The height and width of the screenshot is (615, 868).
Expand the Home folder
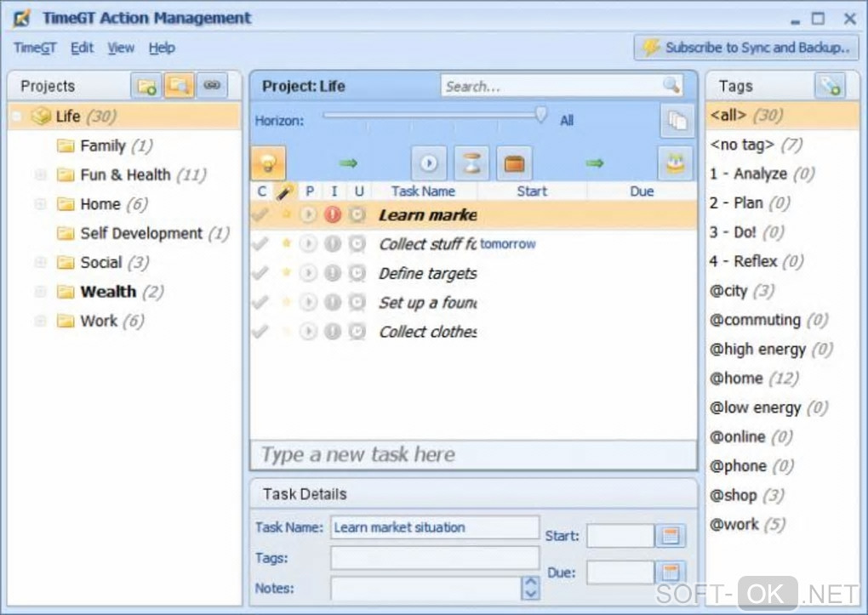40,203
